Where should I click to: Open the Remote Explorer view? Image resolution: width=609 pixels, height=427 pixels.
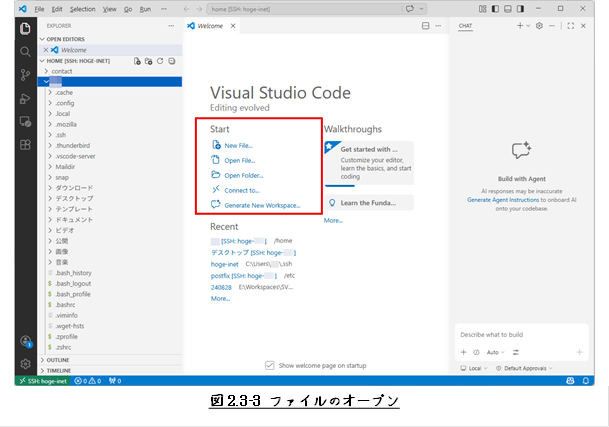pos(25,121)
